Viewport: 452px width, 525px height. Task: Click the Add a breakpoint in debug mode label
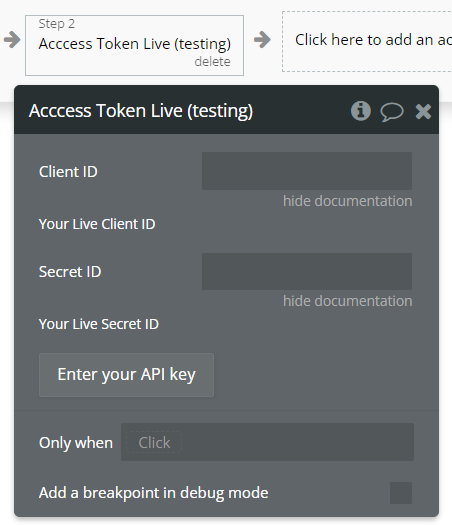coord(154,493)
